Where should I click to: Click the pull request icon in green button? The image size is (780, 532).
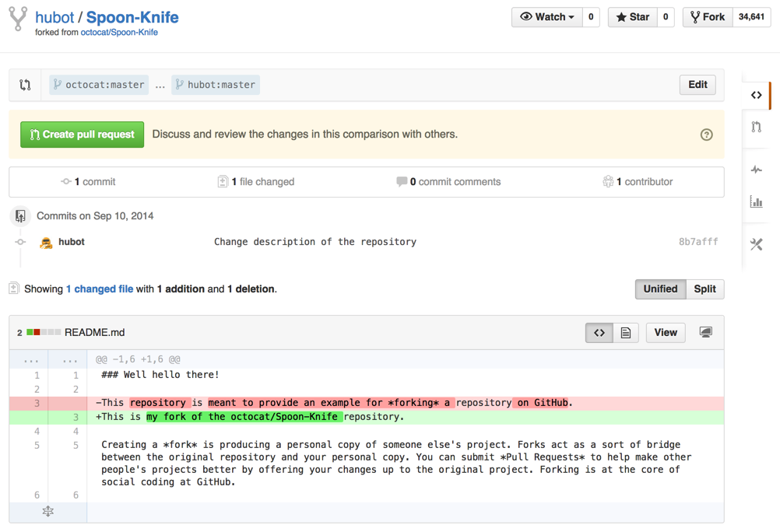pos(34,135)
